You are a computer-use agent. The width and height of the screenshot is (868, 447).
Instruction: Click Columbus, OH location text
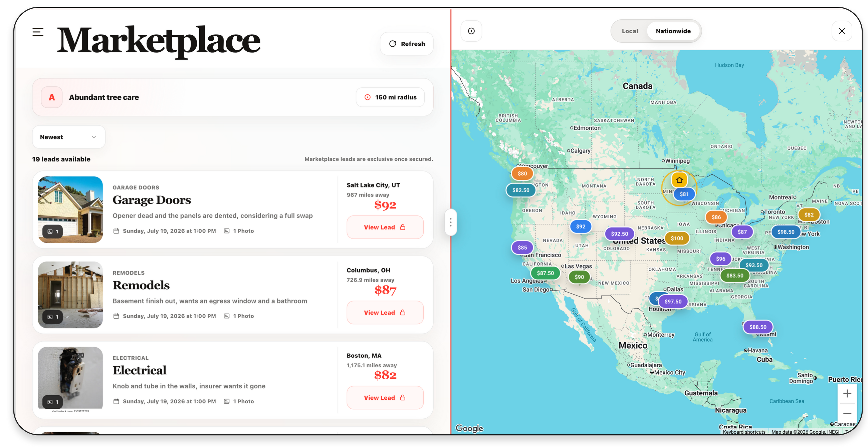point(368,270)
